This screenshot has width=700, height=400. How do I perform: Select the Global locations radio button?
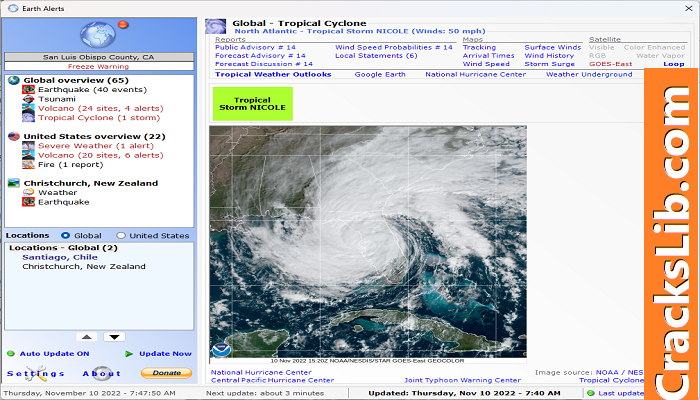66,235
